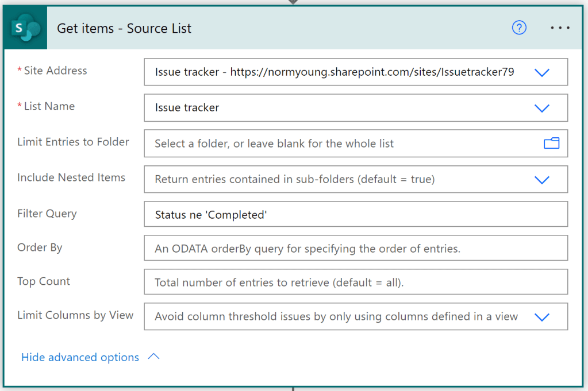Click the up chevron beside Hide advanced options

coord(153,356)
